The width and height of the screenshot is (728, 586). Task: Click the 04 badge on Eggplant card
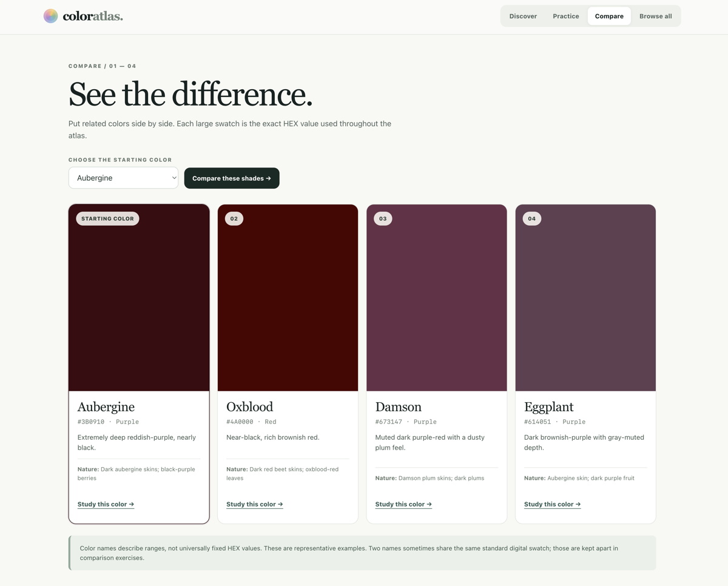coord(532,218)
